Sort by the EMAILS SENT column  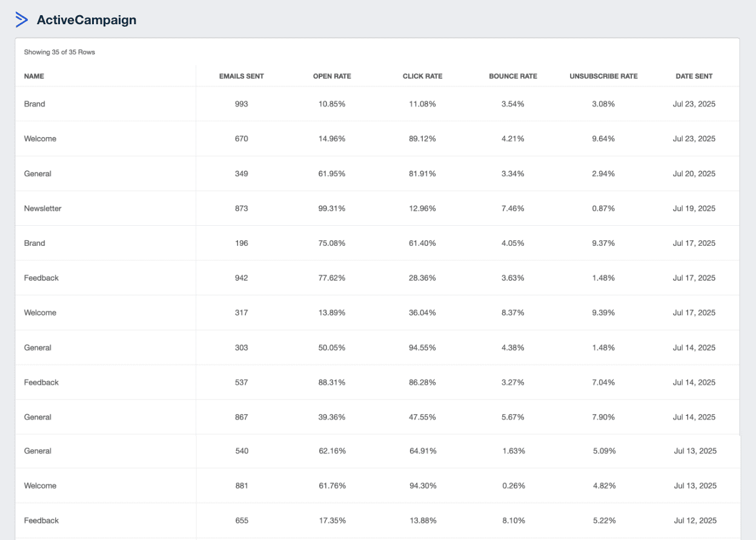[242, 76]
